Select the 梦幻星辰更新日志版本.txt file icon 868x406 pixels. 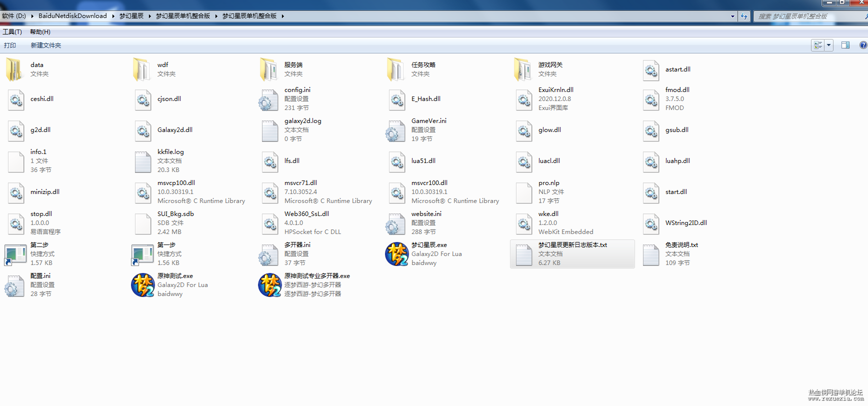coord(523,254)
